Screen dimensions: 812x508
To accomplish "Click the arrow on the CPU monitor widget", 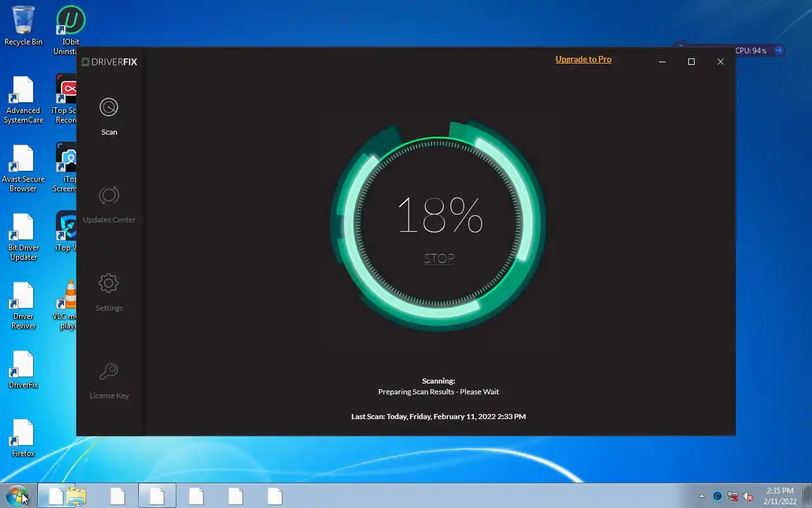I will [778, 50].
